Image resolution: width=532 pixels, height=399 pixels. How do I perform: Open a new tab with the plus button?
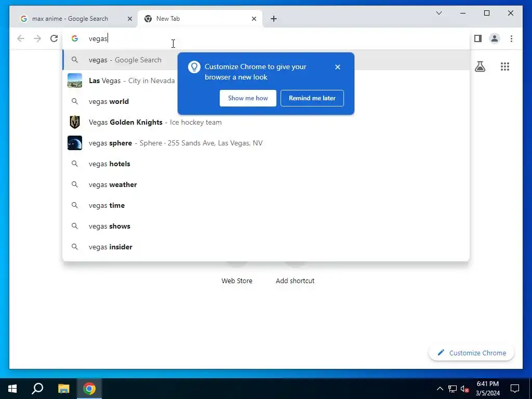tap(274, 19)
